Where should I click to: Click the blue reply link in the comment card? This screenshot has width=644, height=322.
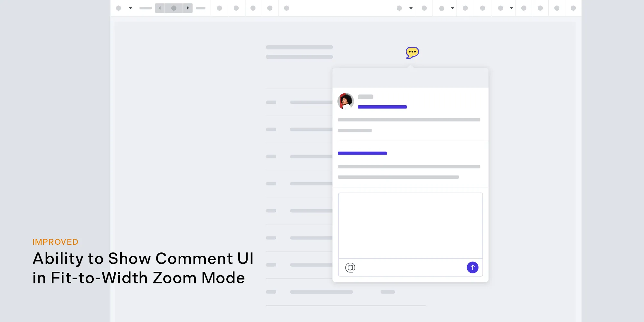click(x=362, y=153)
